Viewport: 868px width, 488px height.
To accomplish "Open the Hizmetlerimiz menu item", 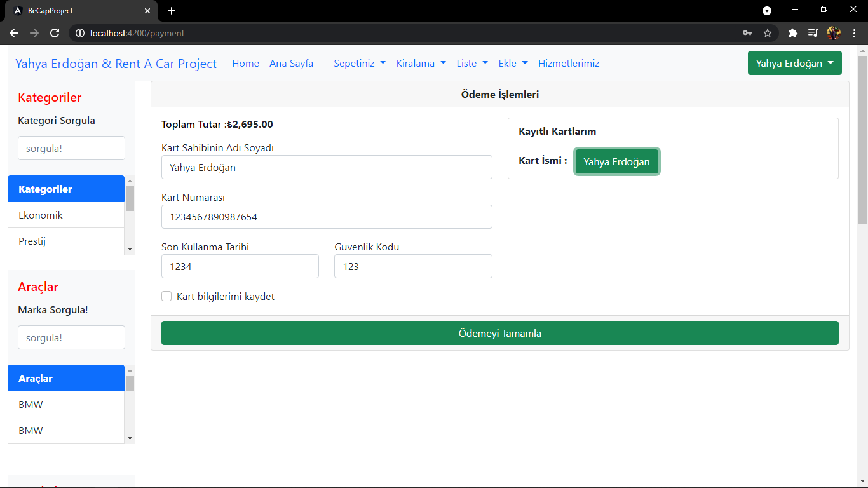I will point(568,63).
